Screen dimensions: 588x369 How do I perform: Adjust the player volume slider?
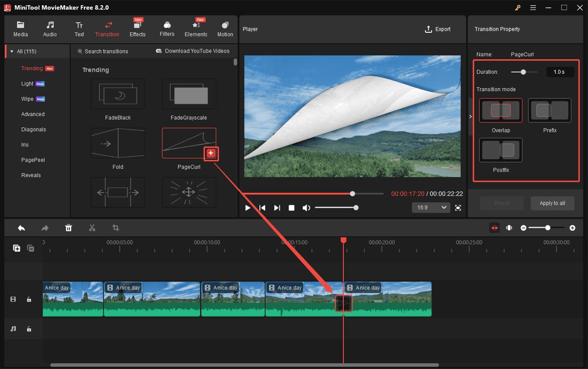[336, 208]
